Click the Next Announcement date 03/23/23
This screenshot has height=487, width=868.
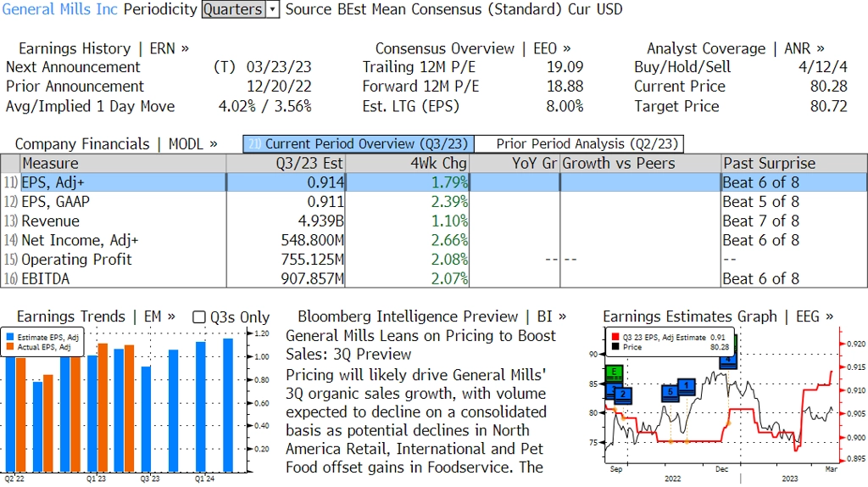[x=279, y=67]
